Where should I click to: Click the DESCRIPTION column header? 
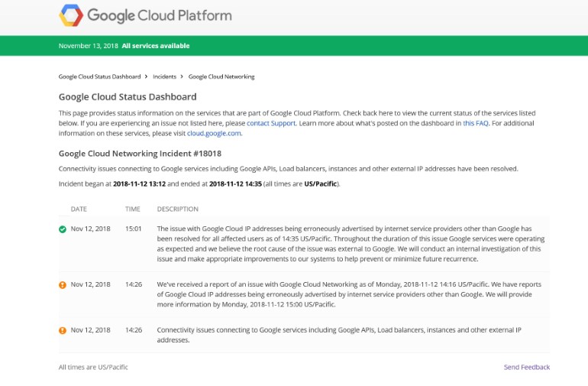pyautogui.click(x=177, y=209)
